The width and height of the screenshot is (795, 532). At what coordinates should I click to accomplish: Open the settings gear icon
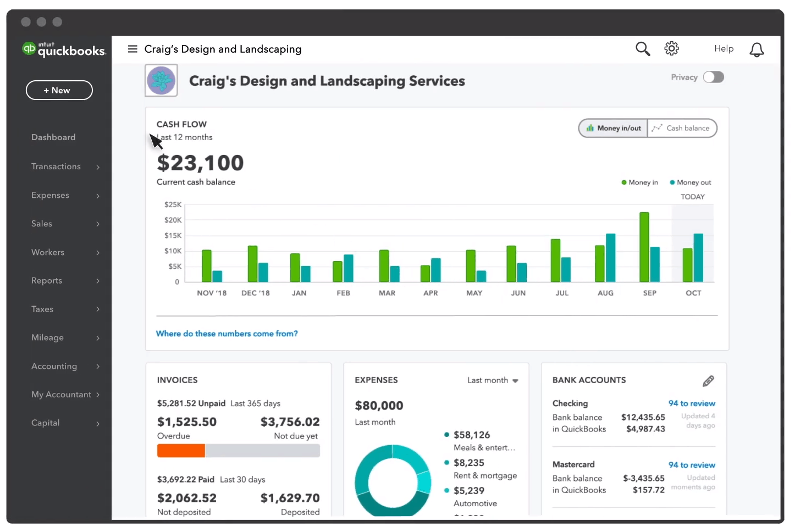tap(671, 48)
